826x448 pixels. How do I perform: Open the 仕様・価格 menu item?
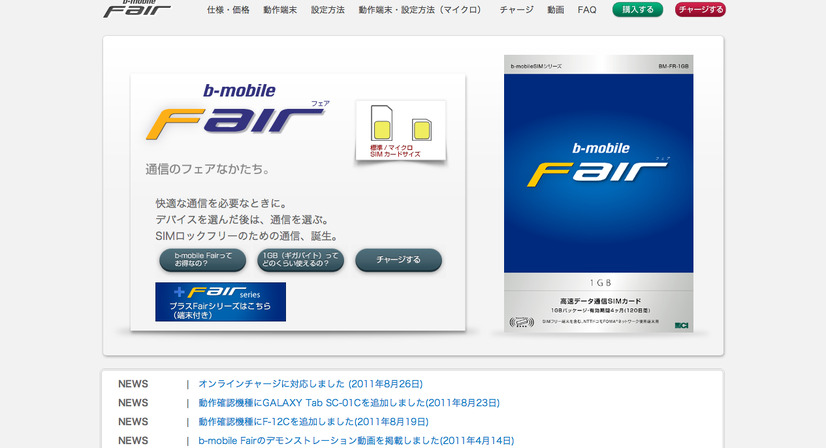pyautogui.click(x=228, y=10)
